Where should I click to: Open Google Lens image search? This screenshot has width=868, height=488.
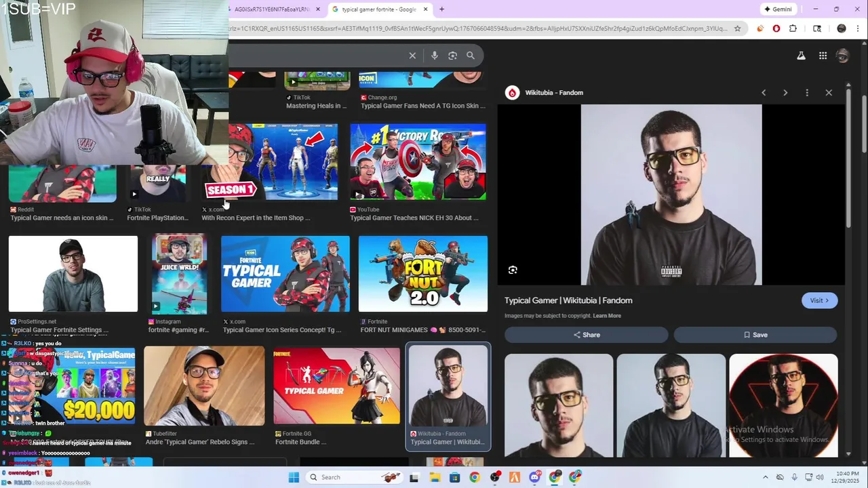452,56
